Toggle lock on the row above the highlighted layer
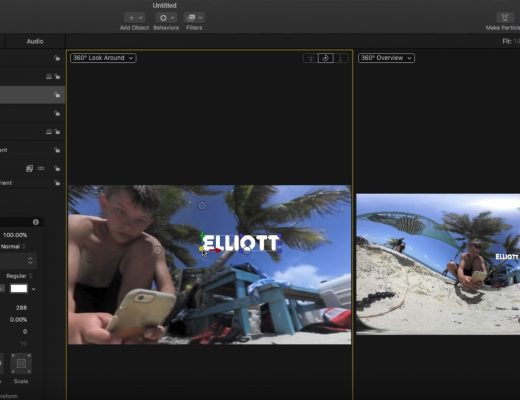 [x=57, y=77]
